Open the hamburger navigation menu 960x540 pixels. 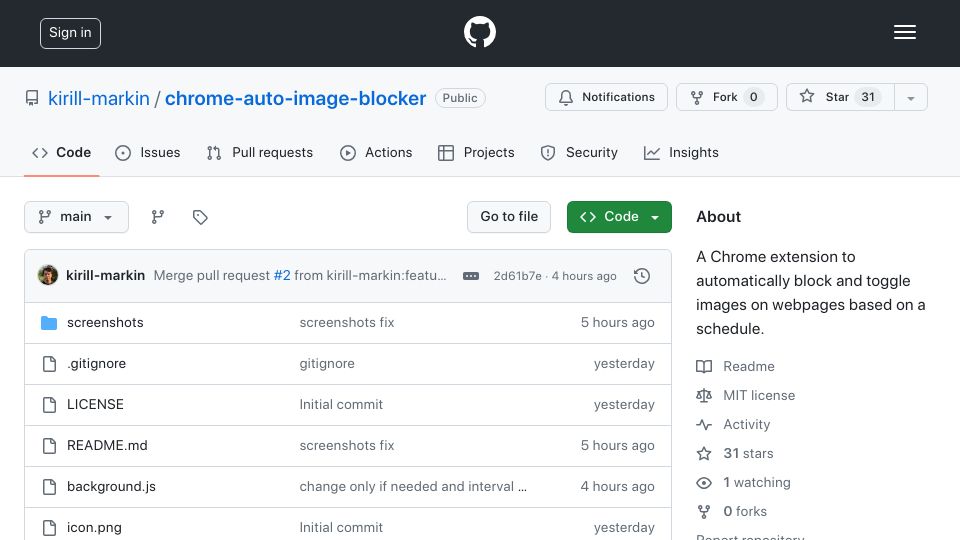(904, 32)
